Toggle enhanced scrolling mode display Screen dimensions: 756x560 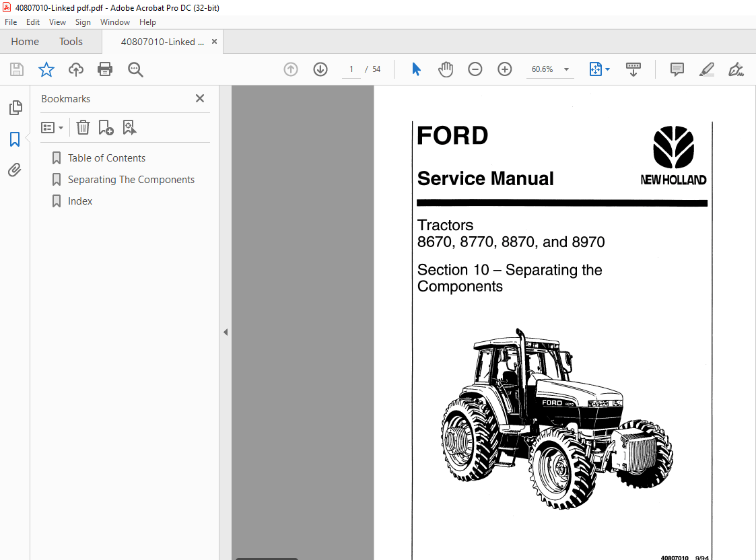[633, 69]
